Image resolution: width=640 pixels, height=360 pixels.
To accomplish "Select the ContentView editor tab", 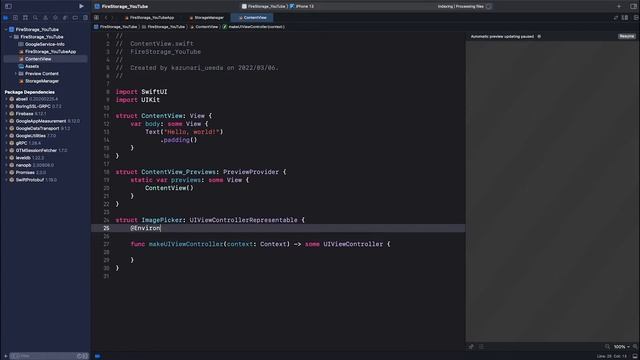I will pyautogui.click(x=252, y=18).
